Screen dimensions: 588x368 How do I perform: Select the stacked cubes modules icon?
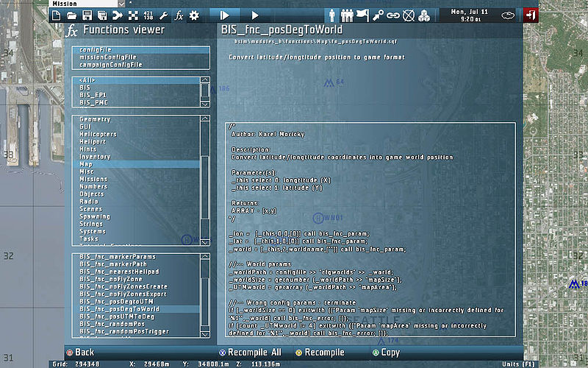click(424, 15)
